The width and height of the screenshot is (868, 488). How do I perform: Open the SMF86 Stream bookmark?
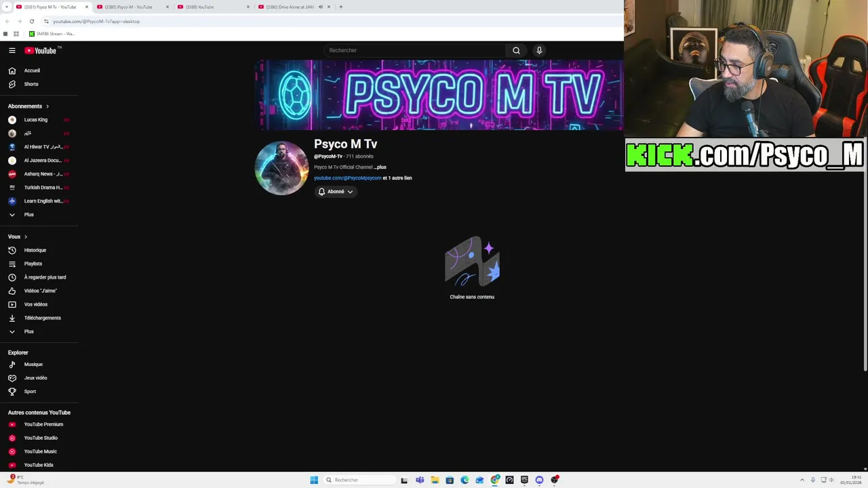(52, 34)
